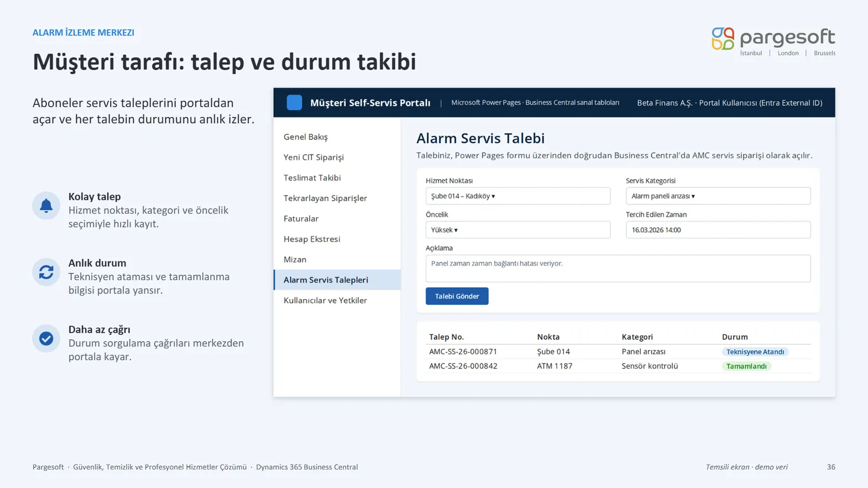
Task: Click the Beta Finans A.Ş. portal user label
Action: coord(730,103)
